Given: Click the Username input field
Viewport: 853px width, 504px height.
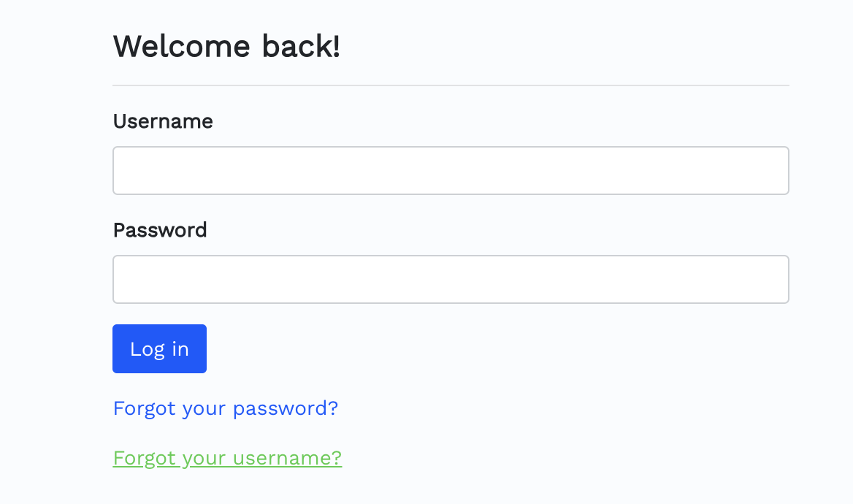Looking at the screenshot, I should [x=451, y=171].
